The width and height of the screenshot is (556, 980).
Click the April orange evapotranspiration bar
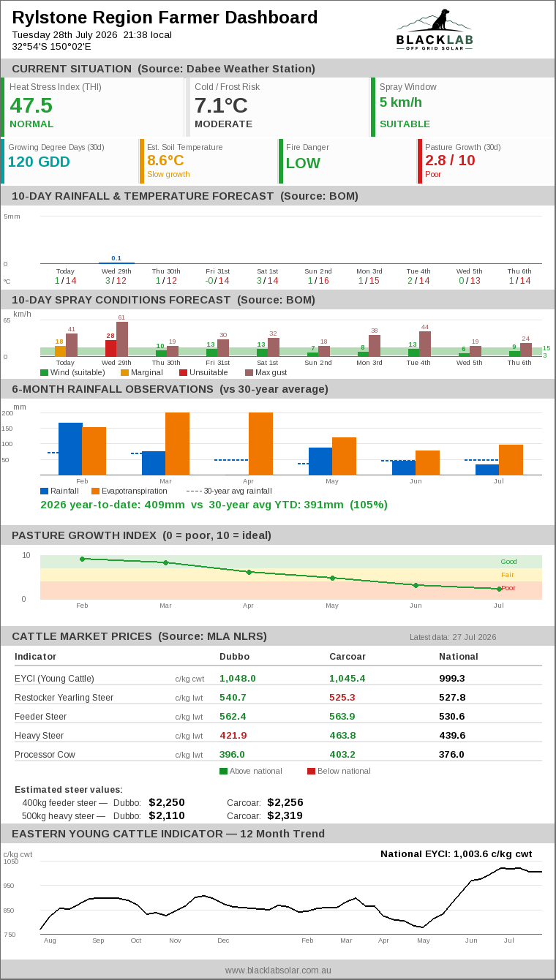pos(260,444)
